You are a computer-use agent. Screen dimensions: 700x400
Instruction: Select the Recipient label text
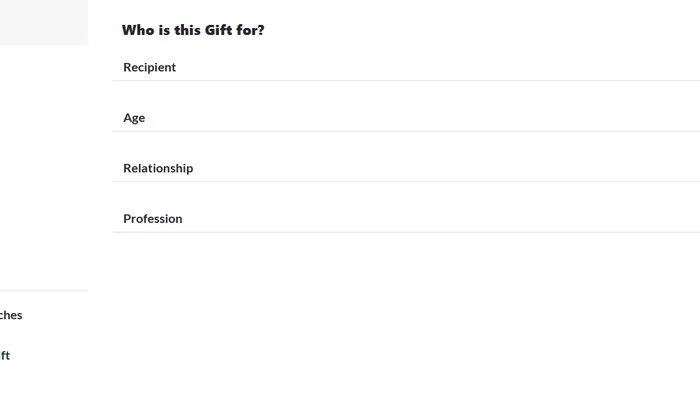149,67
